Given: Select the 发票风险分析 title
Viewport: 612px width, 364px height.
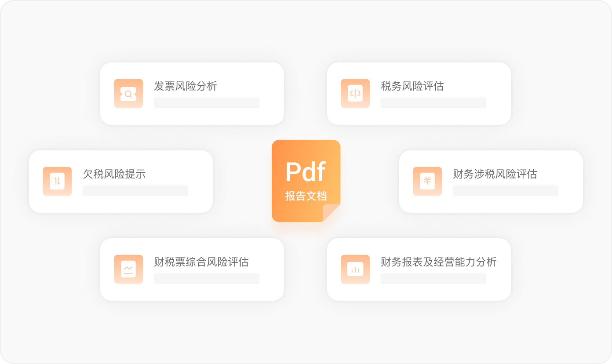Looking at the screenshot, I should click(x=185, y=86).
